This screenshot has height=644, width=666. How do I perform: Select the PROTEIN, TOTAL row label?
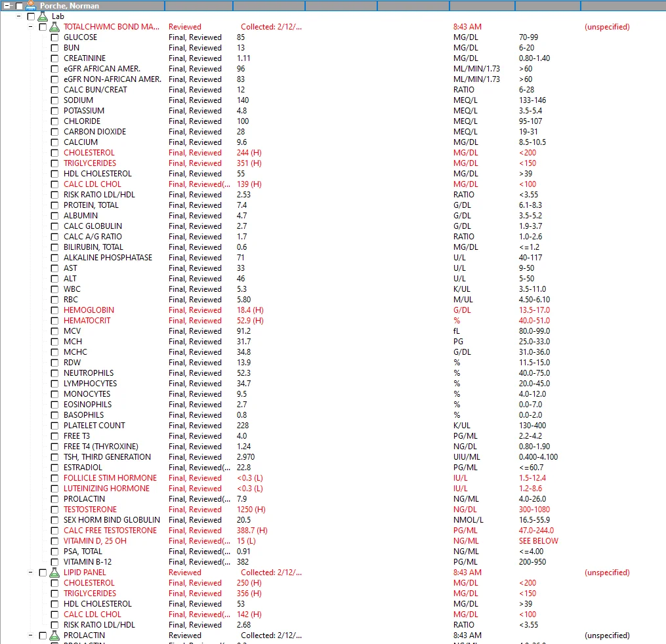(91, 205)
